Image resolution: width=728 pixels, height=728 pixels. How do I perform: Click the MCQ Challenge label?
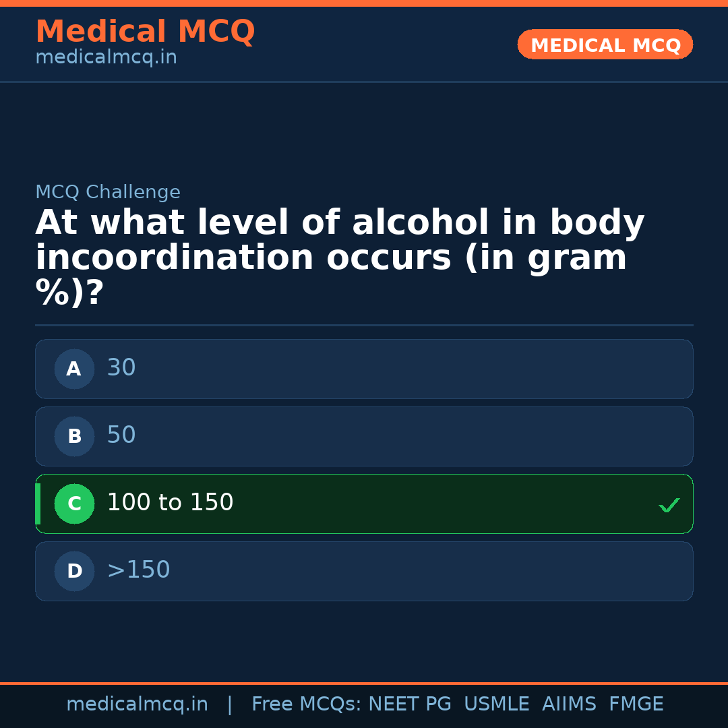point(108,193)
